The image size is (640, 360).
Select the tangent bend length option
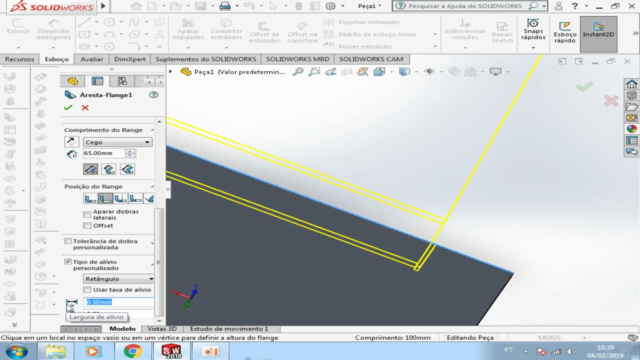coord(127,169)
